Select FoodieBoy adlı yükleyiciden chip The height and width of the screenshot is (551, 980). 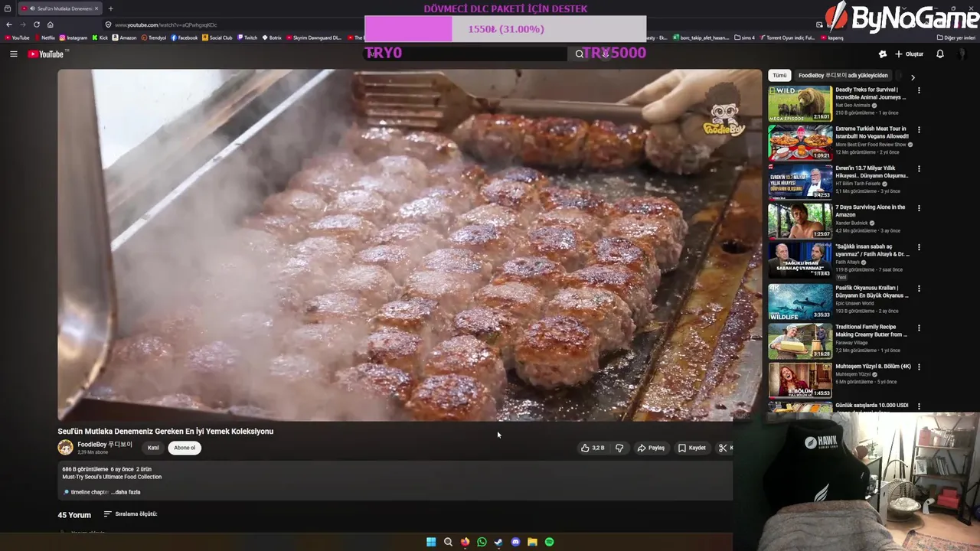click(843, 76)
